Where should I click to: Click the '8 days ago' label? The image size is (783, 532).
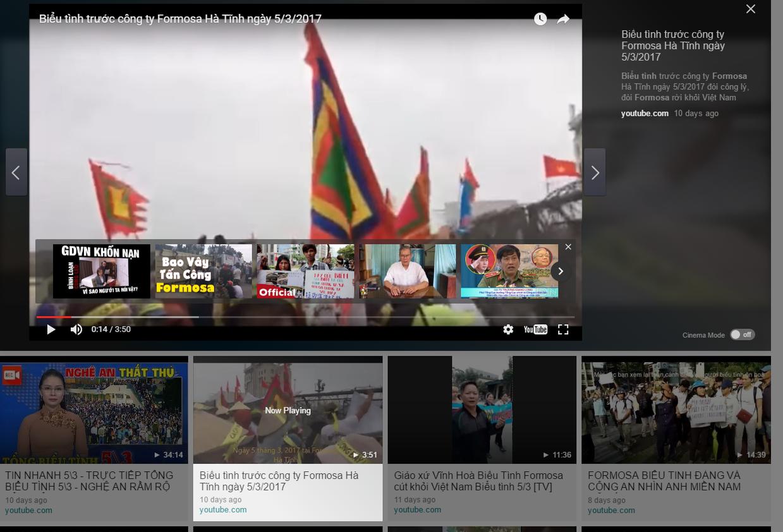[607, 500]
